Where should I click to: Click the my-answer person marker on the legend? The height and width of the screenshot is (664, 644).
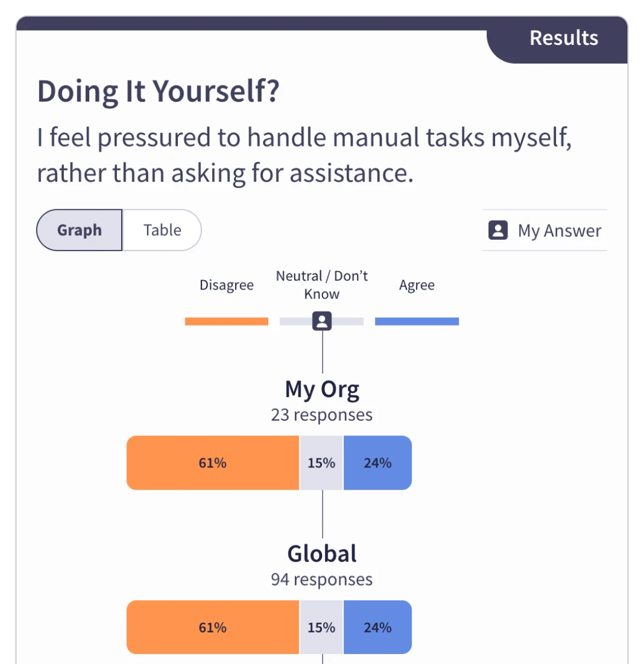click(x=322, y=321)
